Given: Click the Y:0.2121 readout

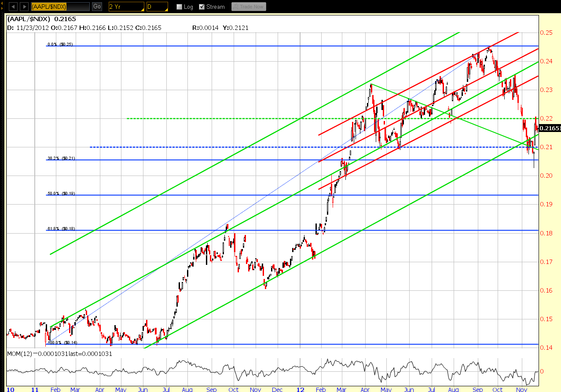Looking at the screenshot, I should click(x=236, y=28).
